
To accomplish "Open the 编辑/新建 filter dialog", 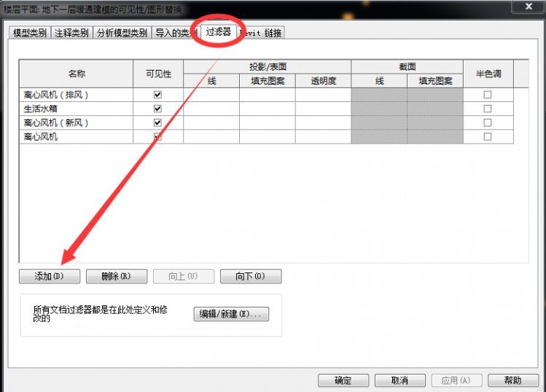I will coord(231,313).
